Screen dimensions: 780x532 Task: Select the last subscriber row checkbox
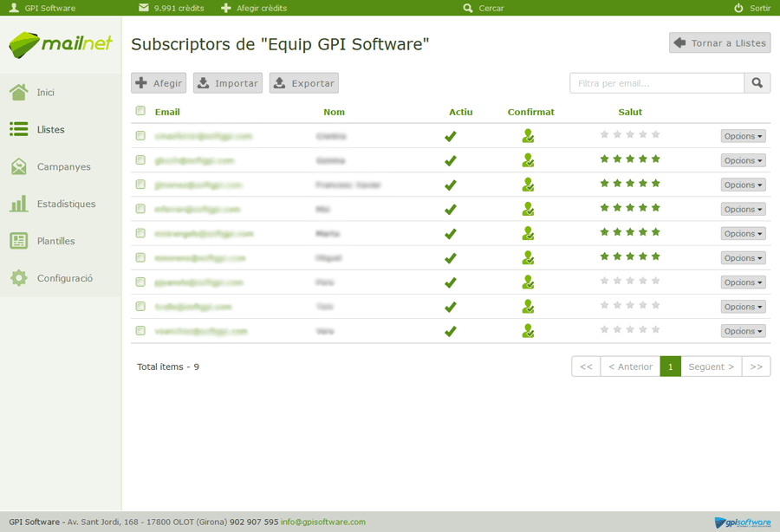pos(140,331)
